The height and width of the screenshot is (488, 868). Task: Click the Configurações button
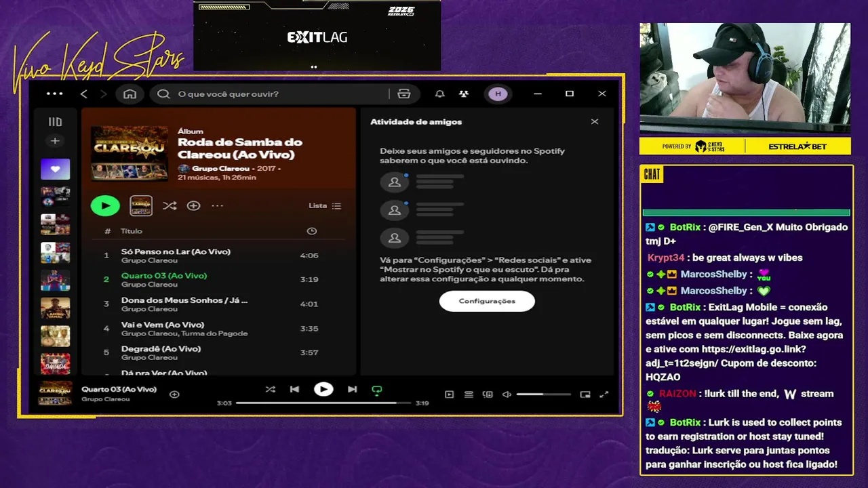[487, 301]
